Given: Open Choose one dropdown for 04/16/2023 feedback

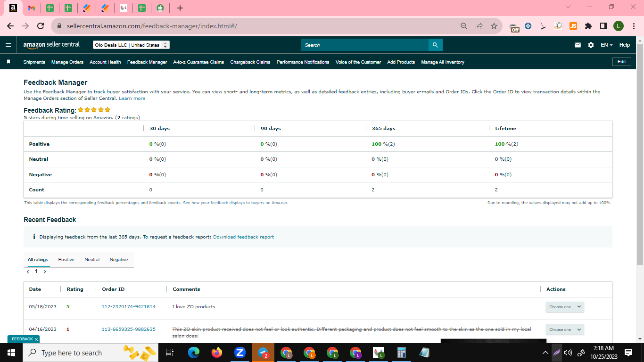Looking at the screenshot, I should click(x=565, y=329).
